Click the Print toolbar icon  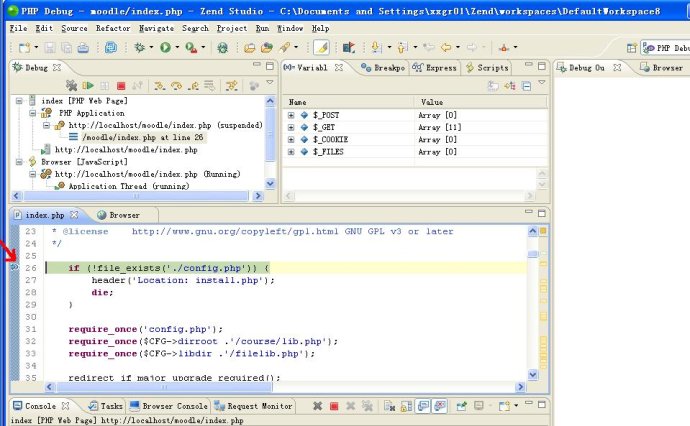(x=83, y=48)
